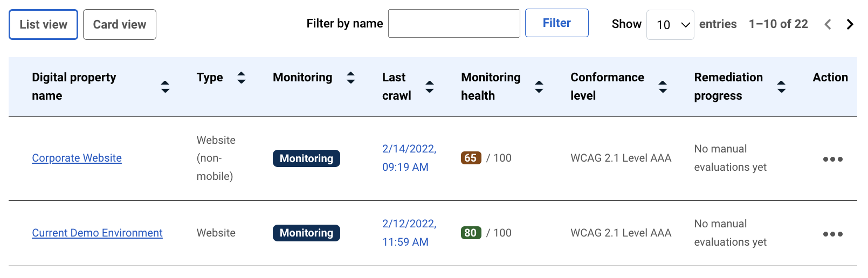Go to next page of entries
This screenshot has width=868, height=278.
850,24
